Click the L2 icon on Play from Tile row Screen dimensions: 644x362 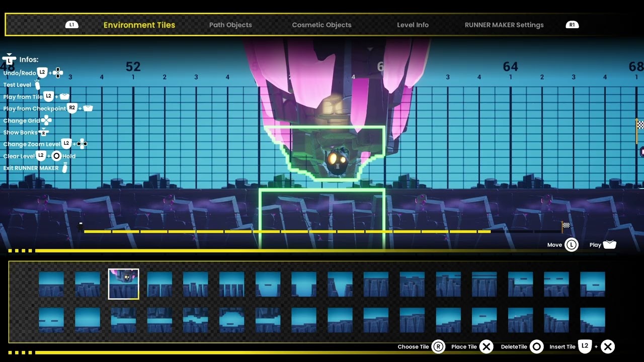click(x=49, y=96)
